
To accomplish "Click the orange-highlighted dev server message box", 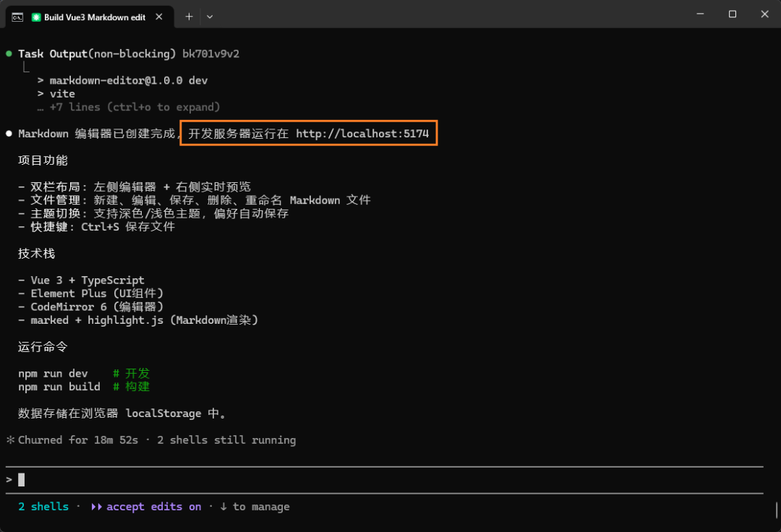I will [x=307, y=133].
